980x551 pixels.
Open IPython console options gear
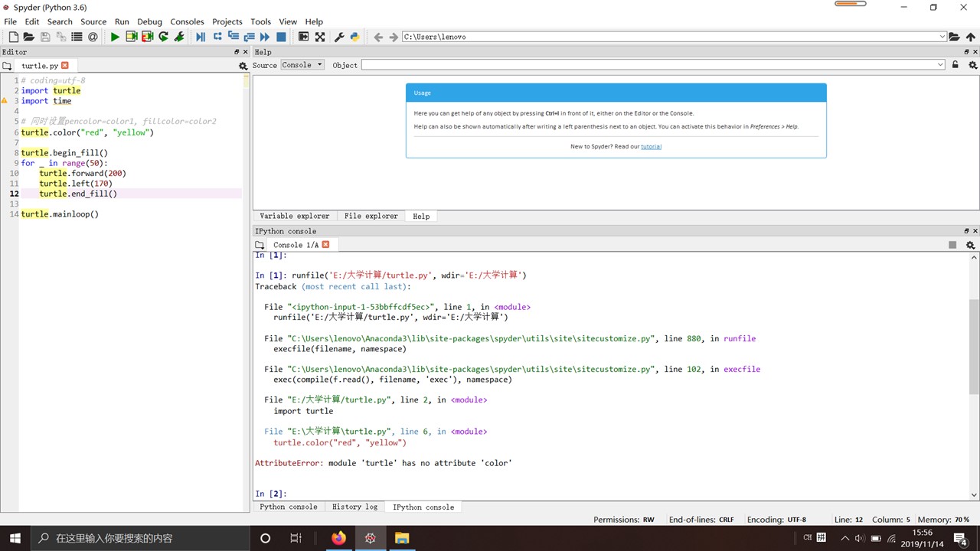[970, 245]
